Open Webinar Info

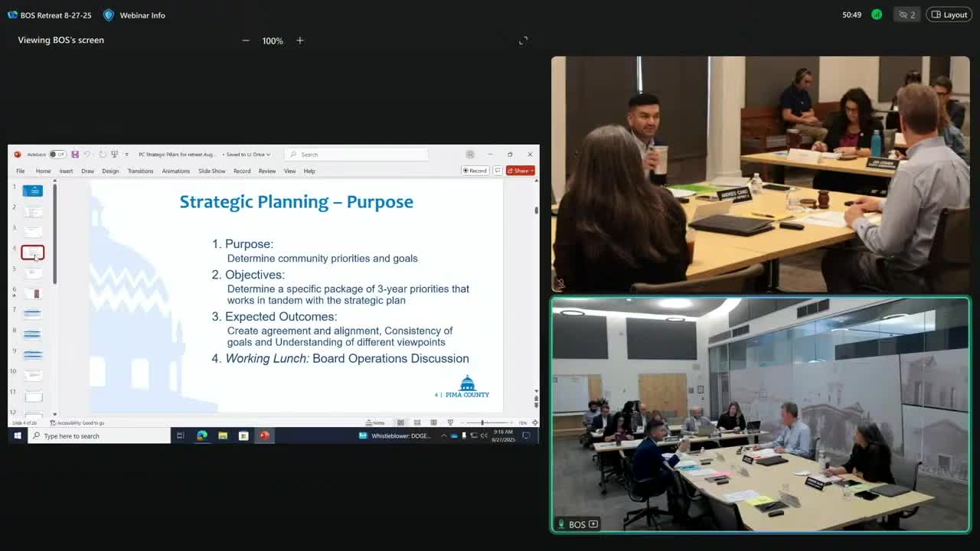coord(134,15)
